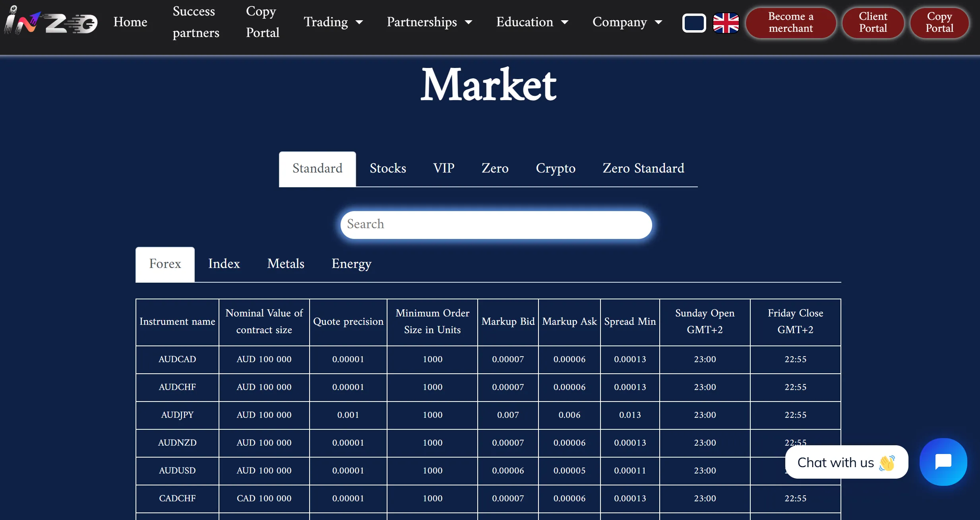980x520 pixels.
Task: Expand the Company dropdown menu
Action: pos(627,22)
